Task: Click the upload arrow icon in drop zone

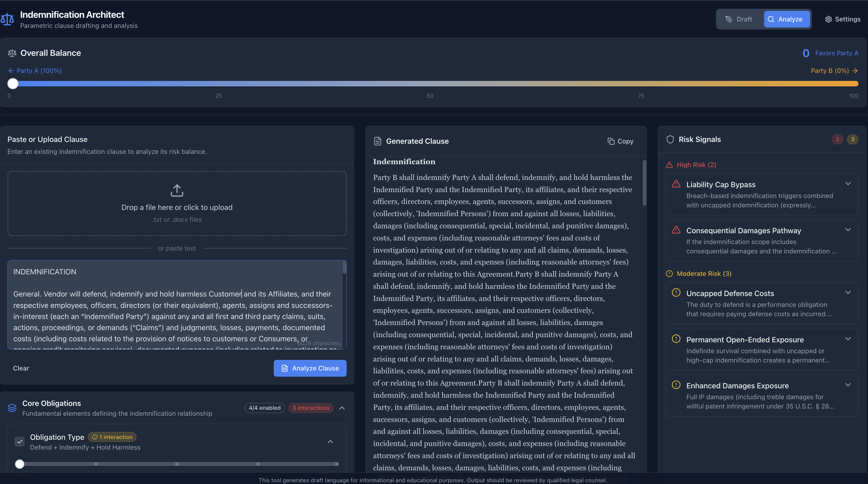Action: pyautogui.click(x=177, y=191)
